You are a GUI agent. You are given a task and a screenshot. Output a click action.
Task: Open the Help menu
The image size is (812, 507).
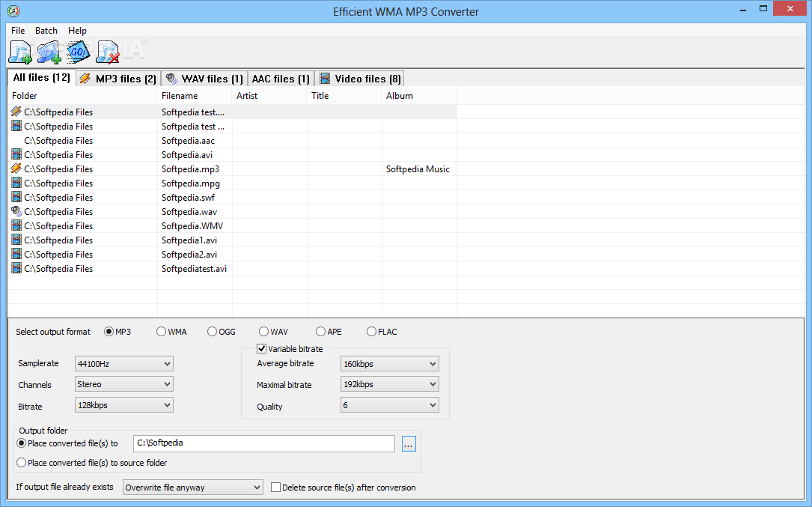coord(77,31)
